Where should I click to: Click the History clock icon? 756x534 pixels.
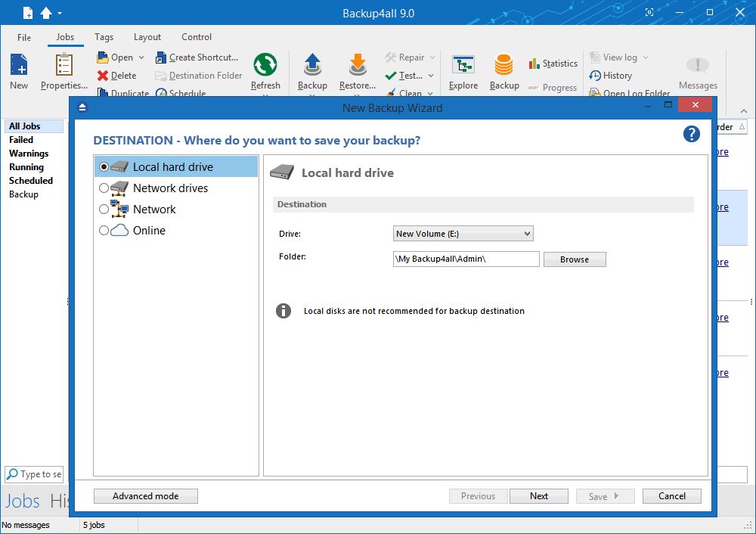(595, 76)
